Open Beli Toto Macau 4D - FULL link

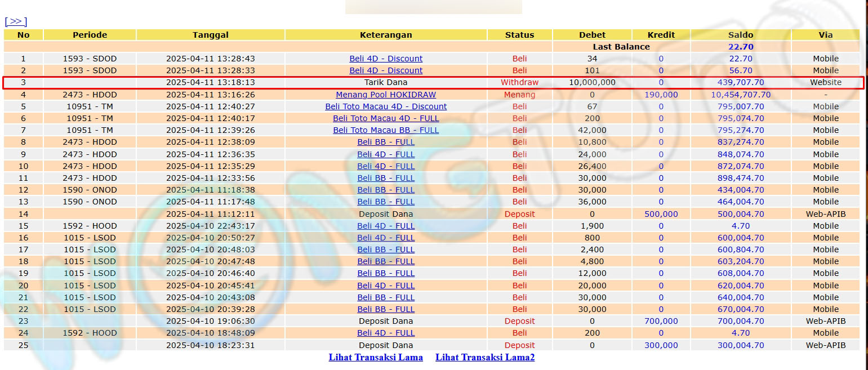point(386,118)
